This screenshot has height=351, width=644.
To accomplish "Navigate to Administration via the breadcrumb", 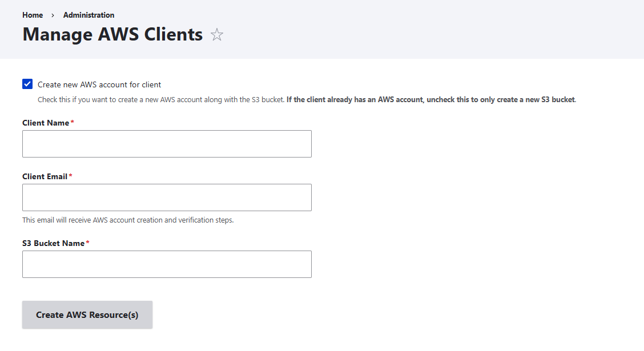I will tap(88, 15).
